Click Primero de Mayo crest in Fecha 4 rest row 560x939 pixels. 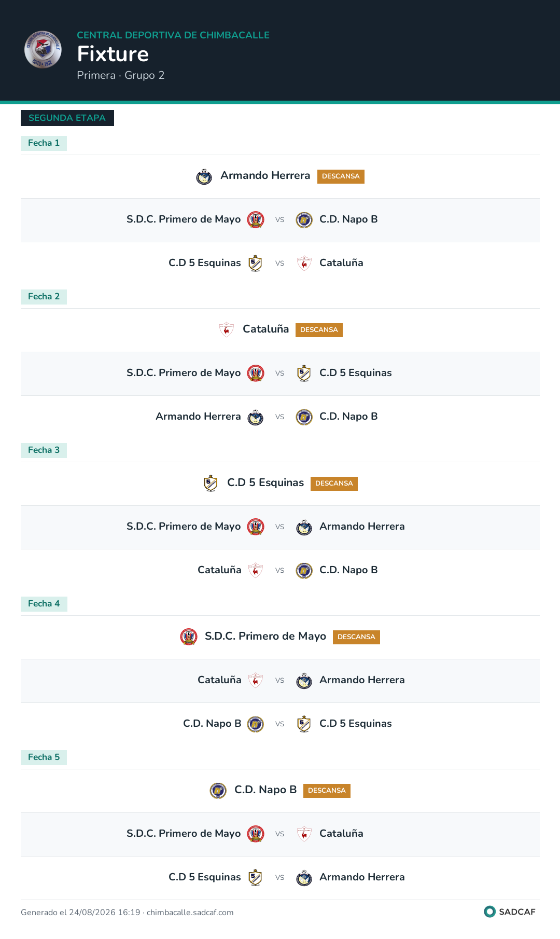tap(189, 637)
